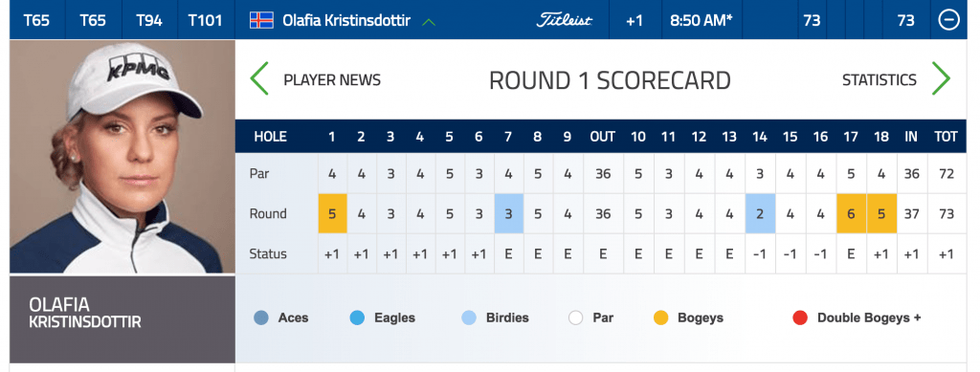Image resolution: width=980 pixels, height=372 pixels.
Task: Click the Birdies legend dot
Action: [469, 318]
